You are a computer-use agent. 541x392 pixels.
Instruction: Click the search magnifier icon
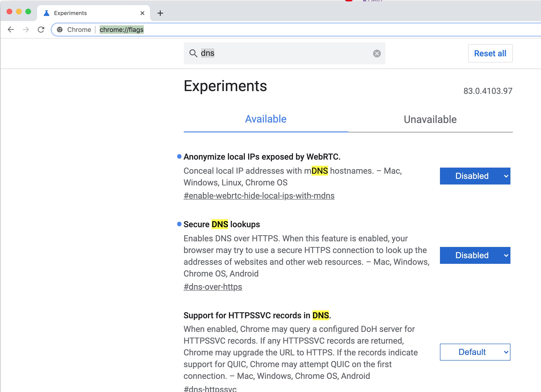click(193, 53)
